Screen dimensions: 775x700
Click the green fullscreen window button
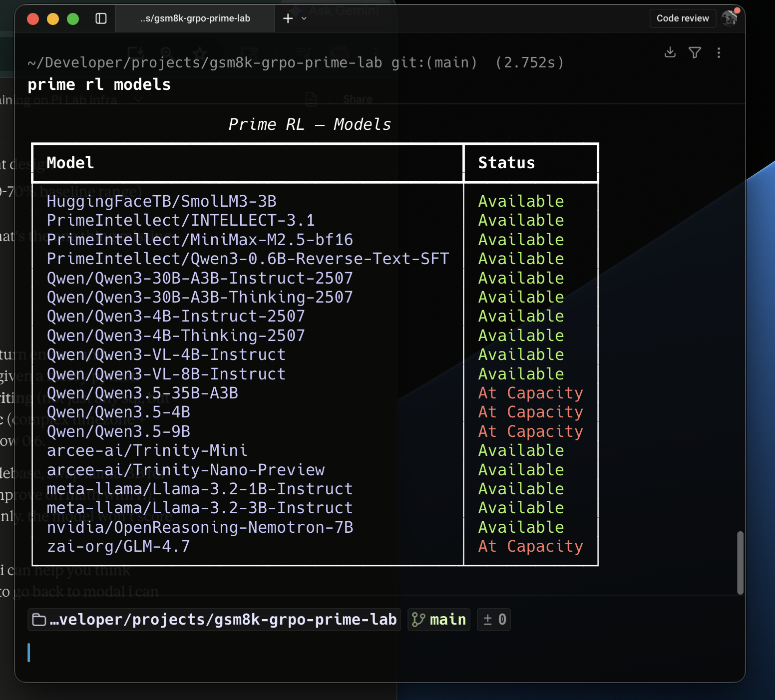(x=73, y=19)
